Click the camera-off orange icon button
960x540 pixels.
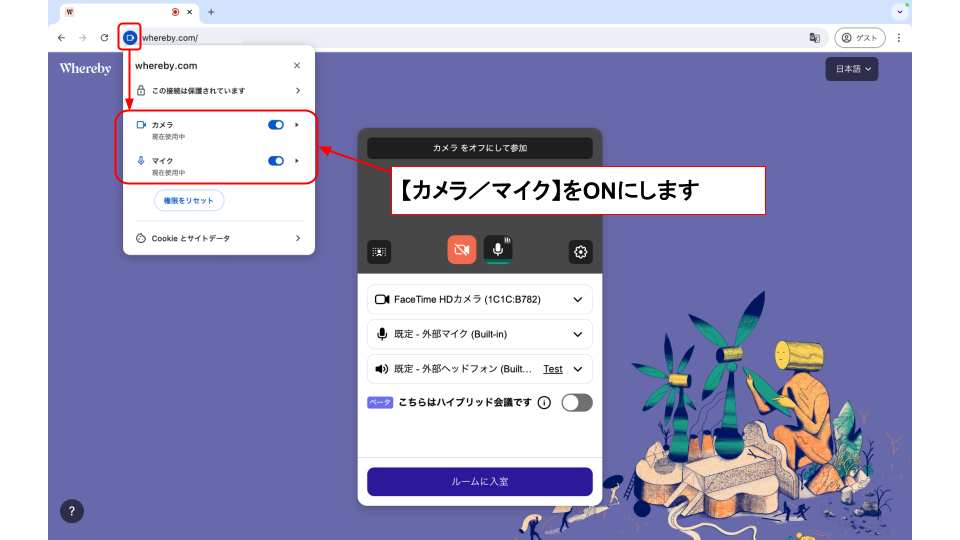click(x=461, y=250)
